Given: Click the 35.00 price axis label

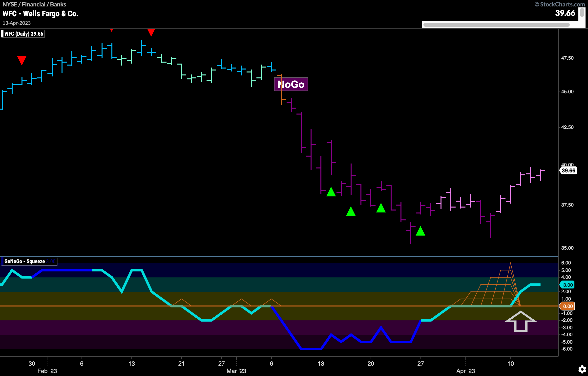Looking at the screenshot, I should point(567,248).
